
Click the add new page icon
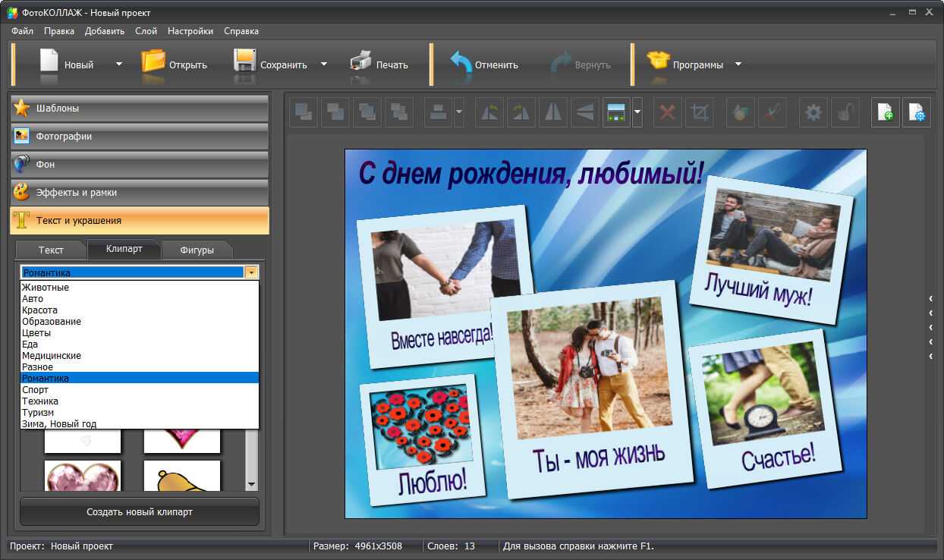[885, 113]
